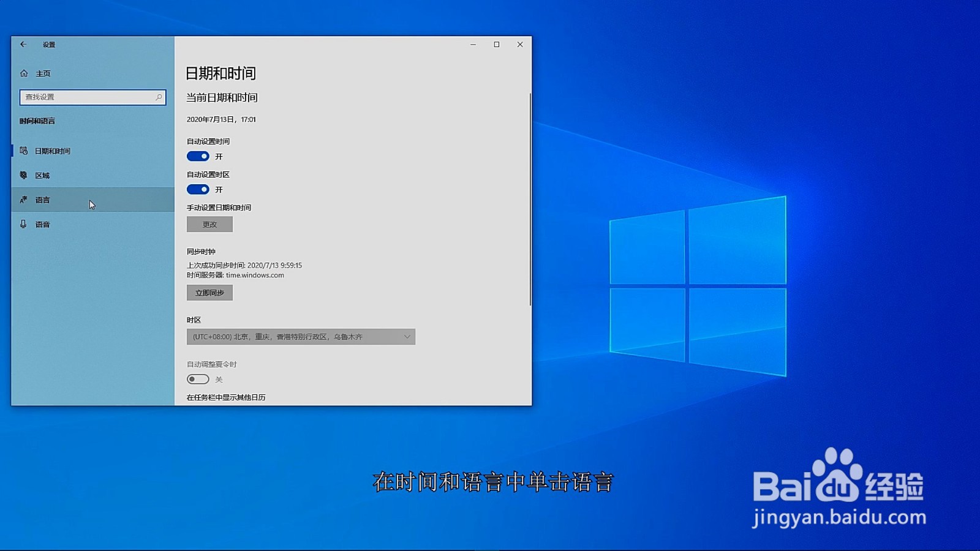Screen dimensions: 980x551
Task: Click the 时间和语言 section heading
Action: click(37, 121)
